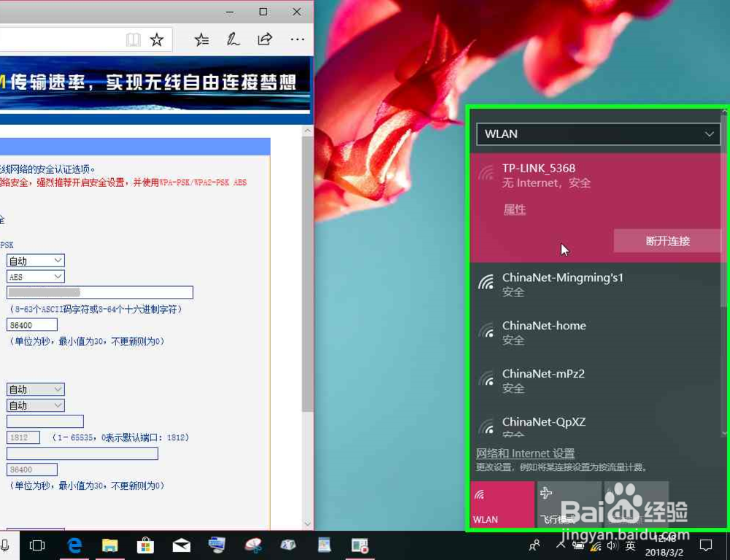Launch Microsoft Store from the taskbar

pyautogui.click(x=145, y=545)
